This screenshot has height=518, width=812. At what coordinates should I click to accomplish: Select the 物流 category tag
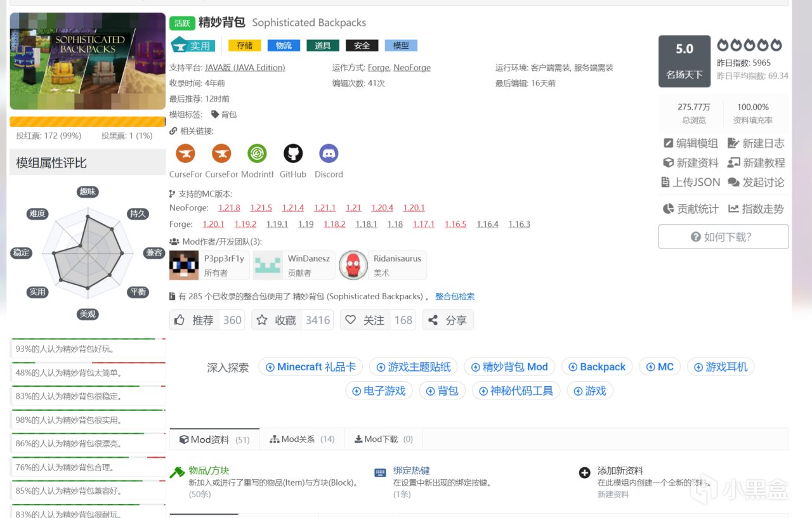tap(284, 46)
